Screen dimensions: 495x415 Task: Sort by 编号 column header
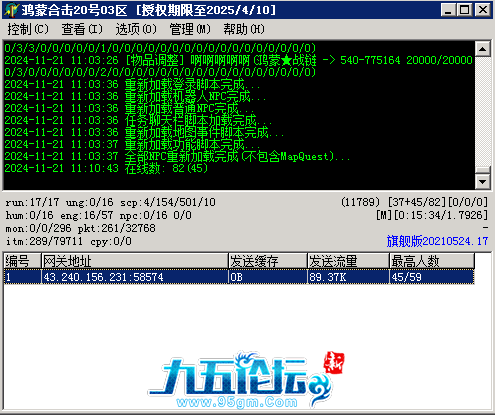point(22,261)
